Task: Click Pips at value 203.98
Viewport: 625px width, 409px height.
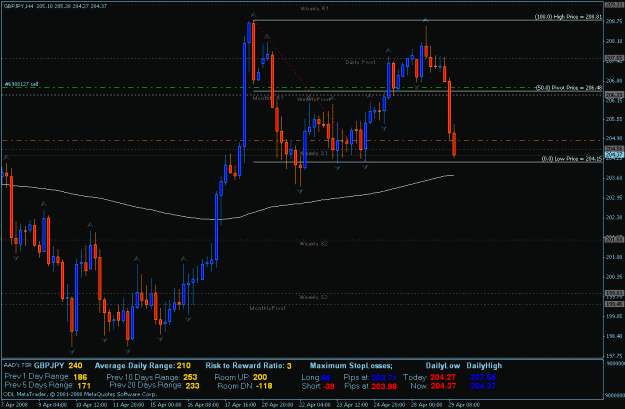Action: pos(384,386)
